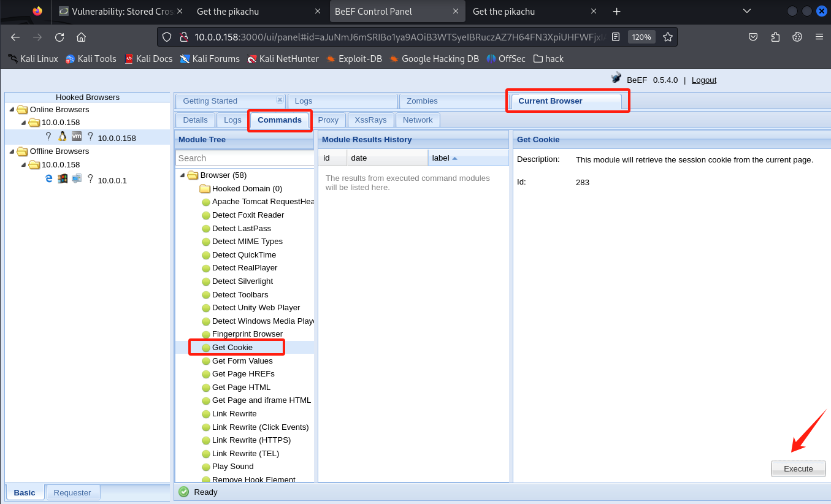Click the Firefox forward arrow
The image size is (831, 504).
pos(37,37)
